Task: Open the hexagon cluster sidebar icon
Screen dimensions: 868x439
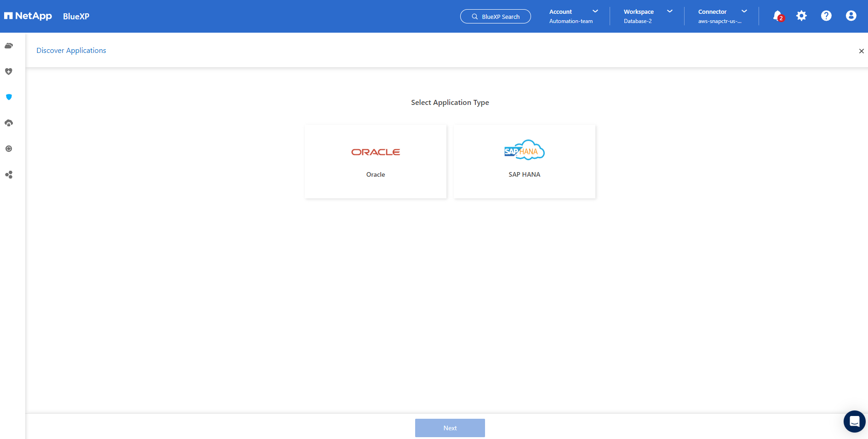Action: coord(9,175)
